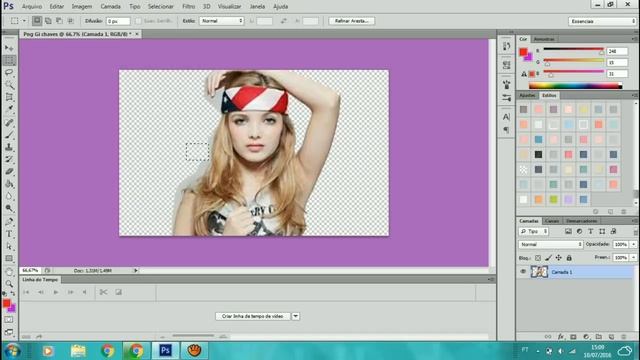
Task: Choose New Selection mode in options bar
Action: 37,20
